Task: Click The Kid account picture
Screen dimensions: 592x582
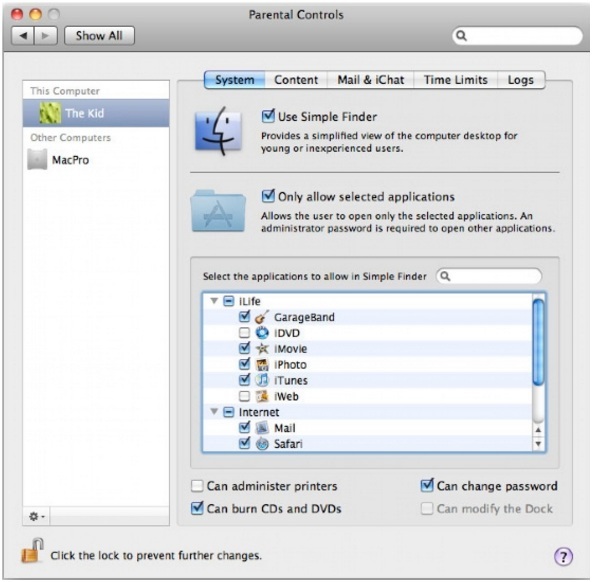Action: click(50, 113)
